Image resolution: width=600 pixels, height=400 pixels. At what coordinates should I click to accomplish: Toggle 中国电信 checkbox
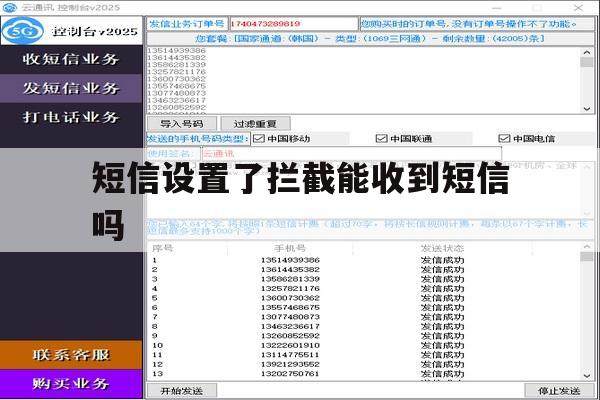coord(504,139)
